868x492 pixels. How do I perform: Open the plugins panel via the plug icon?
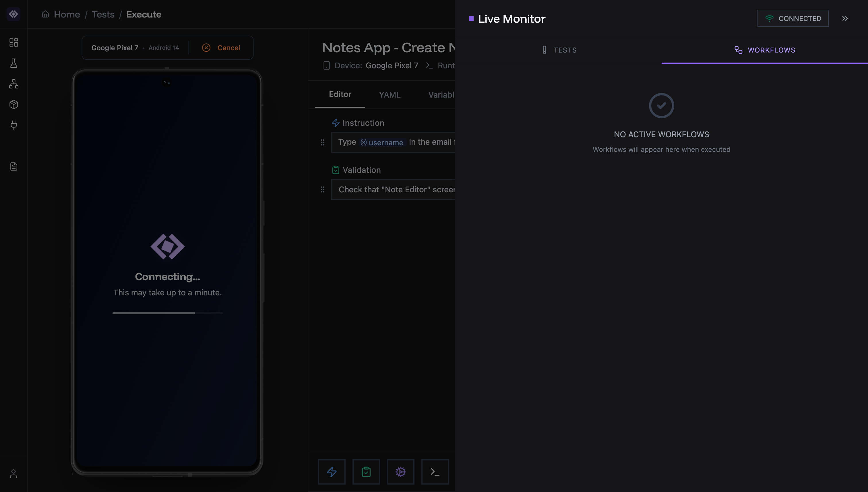[x=13, y=125]
